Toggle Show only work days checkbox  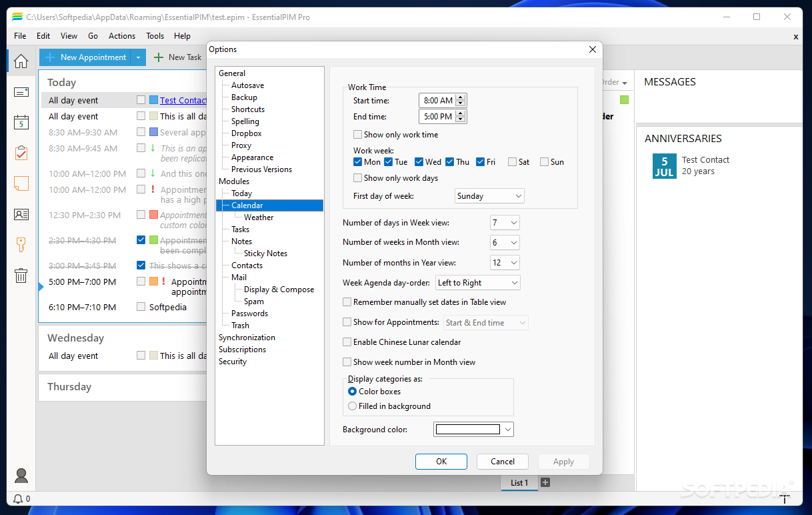tap(357, 178)
